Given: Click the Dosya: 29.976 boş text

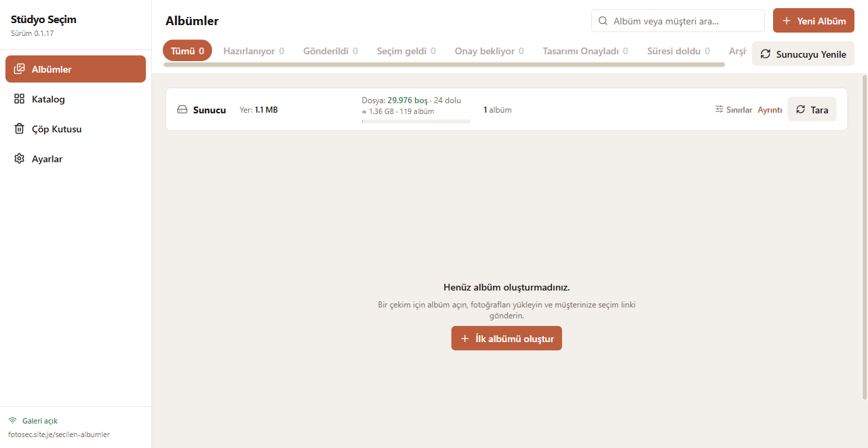Looking at the screenshot, I should click(x=395, y=100).
